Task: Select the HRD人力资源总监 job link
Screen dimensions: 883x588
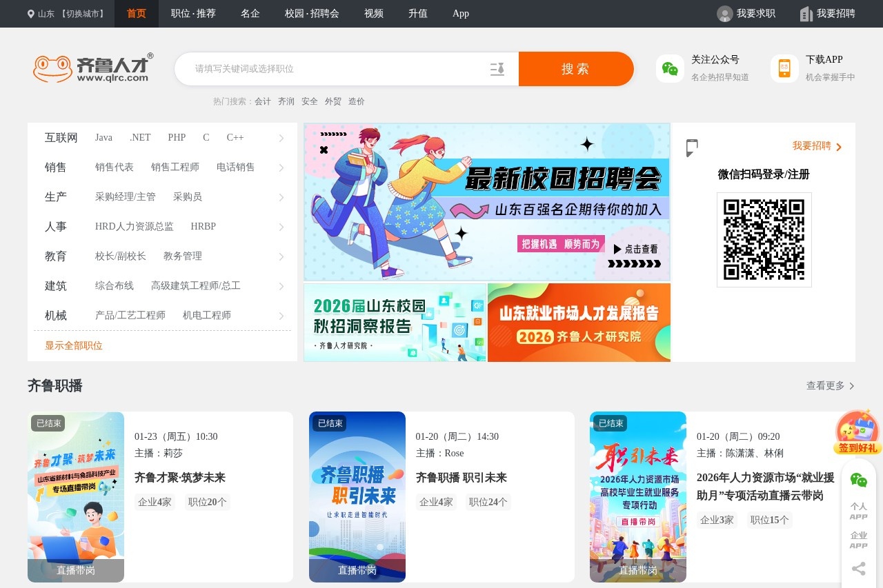Action: tap(135, 227)
